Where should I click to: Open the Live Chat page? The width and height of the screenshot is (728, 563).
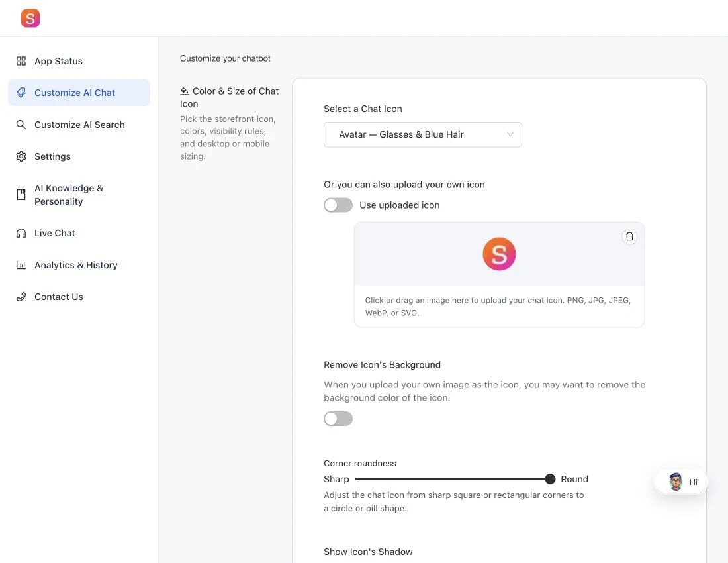tap(79, 233)
